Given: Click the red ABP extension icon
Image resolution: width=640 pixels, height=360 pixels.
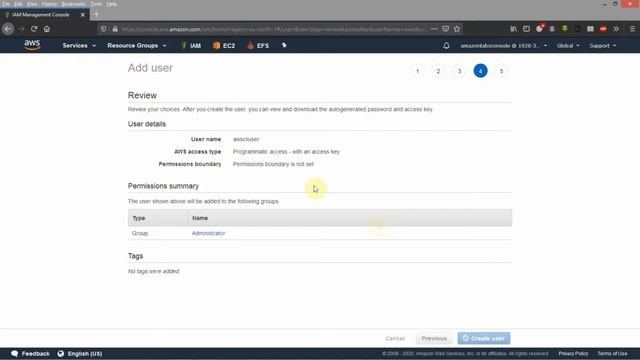Looking at the screenshot, I should tap(603, 29).
